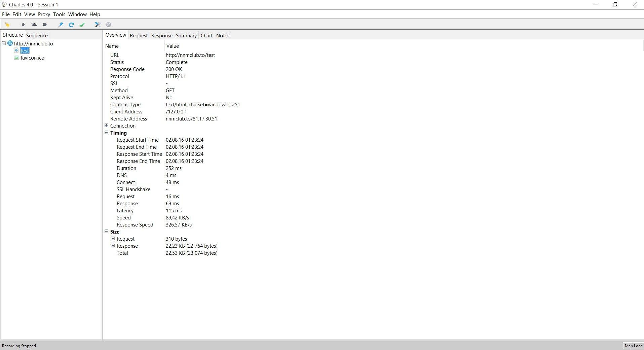Screen dimensions: 644x350
Task: Select the Method GET value
Action: coord(170,90)
